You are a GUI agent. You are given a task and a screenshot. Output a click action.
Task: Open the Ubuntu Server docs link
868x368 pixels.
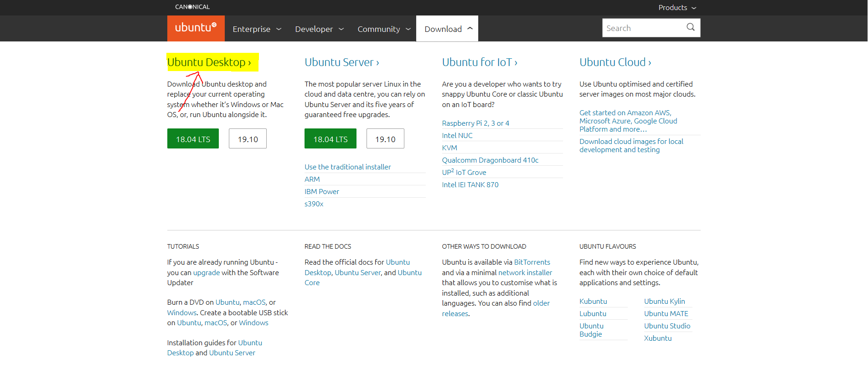pyautogui.click(x=358, y=273)
